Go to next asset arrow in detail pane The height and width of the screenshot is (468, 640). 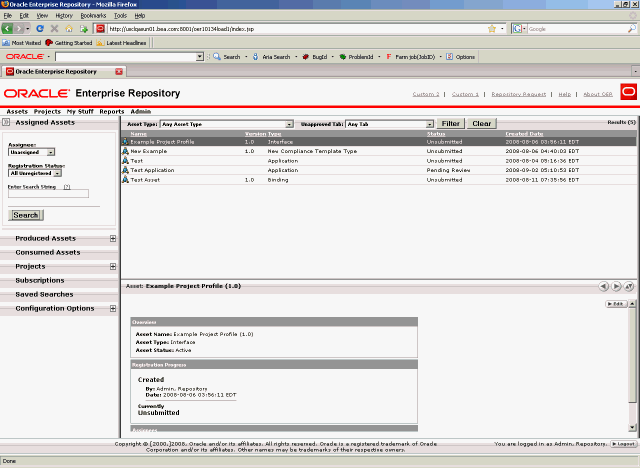[x=616, y=286]
